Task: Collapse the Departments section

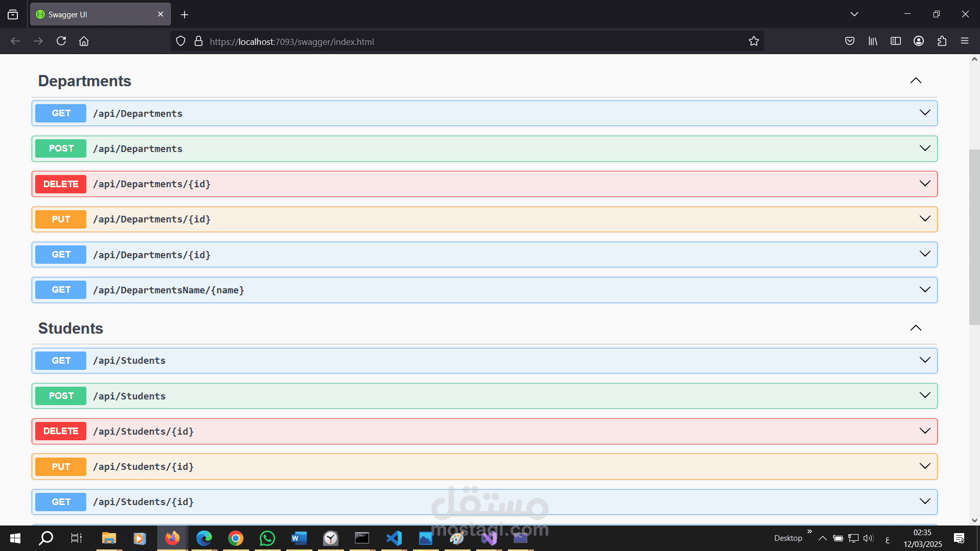Action: click(916, 81)
